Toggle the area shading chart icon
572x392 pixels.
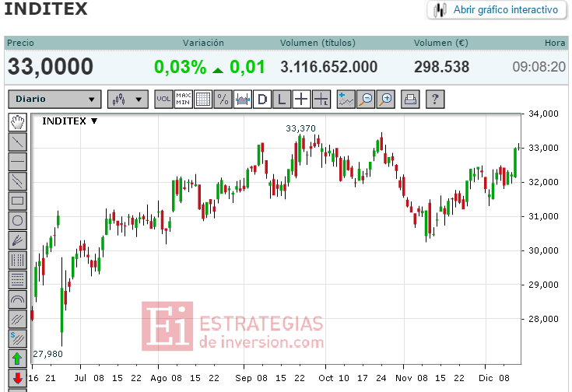[x=243, y=100]
